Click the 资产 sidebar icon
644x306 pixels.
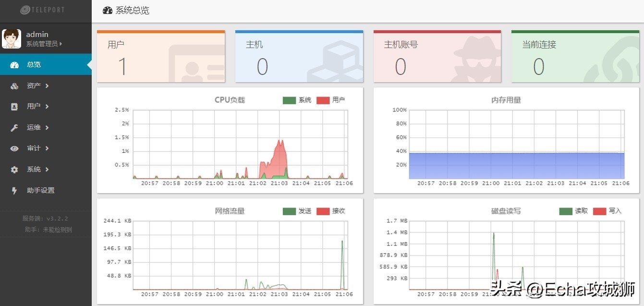tap(14, 86)
